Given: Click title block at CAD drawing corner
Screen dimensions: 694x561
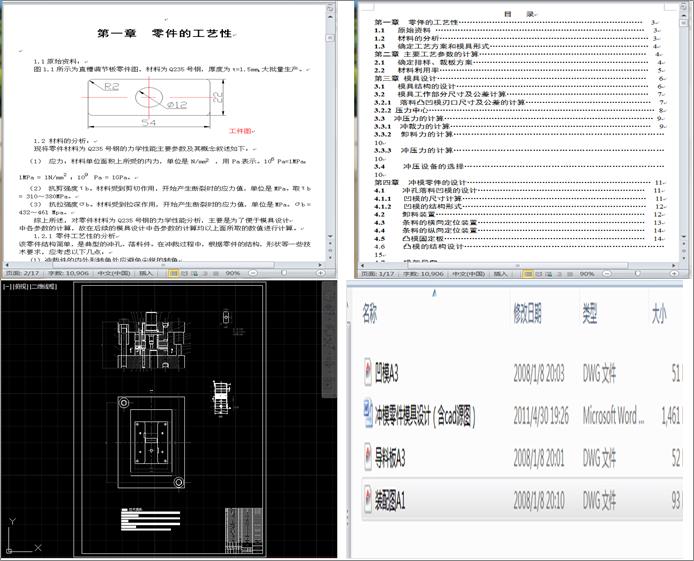Looking at the screenshot, I should [x=244, y=530].
